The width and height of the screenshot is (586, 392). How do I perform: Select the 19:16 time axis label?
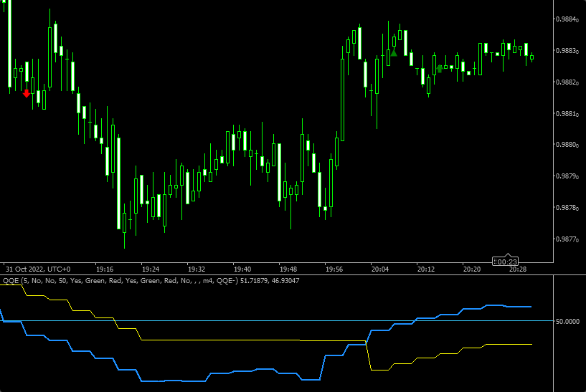click(106, 270)
